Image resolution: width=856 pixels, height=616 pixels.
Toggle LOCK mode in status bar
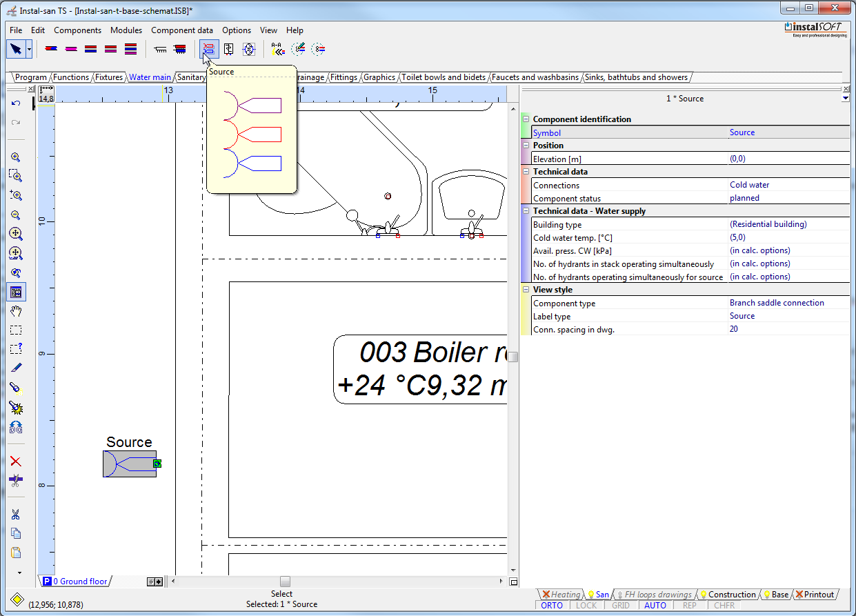point(586,606)
